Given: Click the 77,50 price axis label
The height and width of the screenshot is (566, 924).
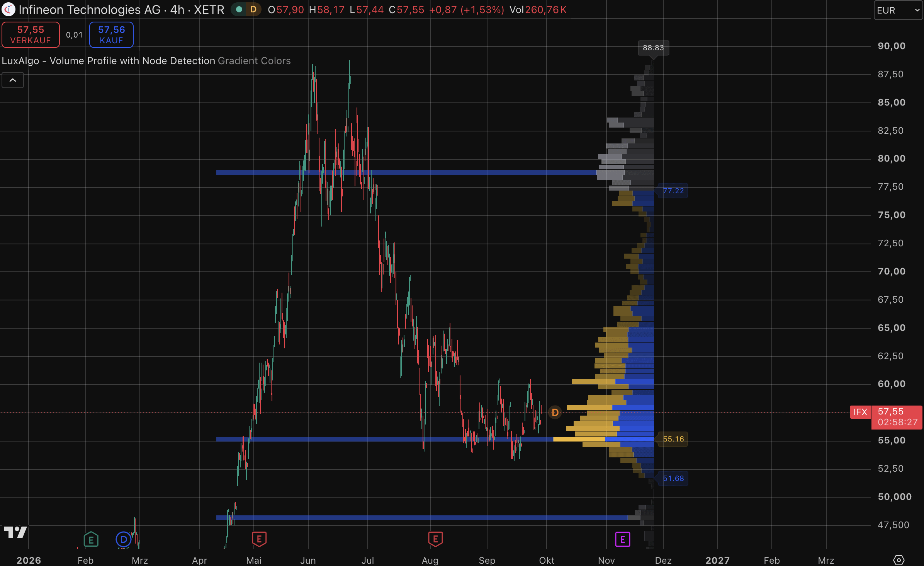Looking at the screenshot, I should pyautogui.click(x=891, y=187).
